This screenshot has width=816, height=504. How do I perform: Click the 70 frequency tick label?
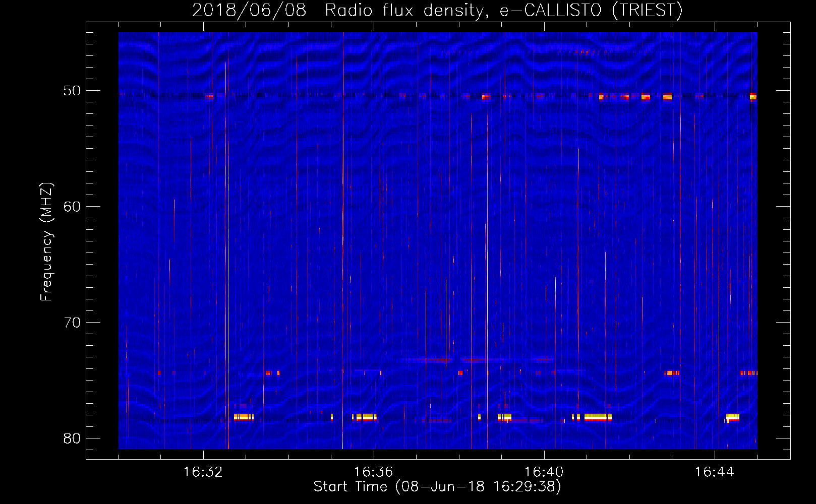click(x=72, y=322)
